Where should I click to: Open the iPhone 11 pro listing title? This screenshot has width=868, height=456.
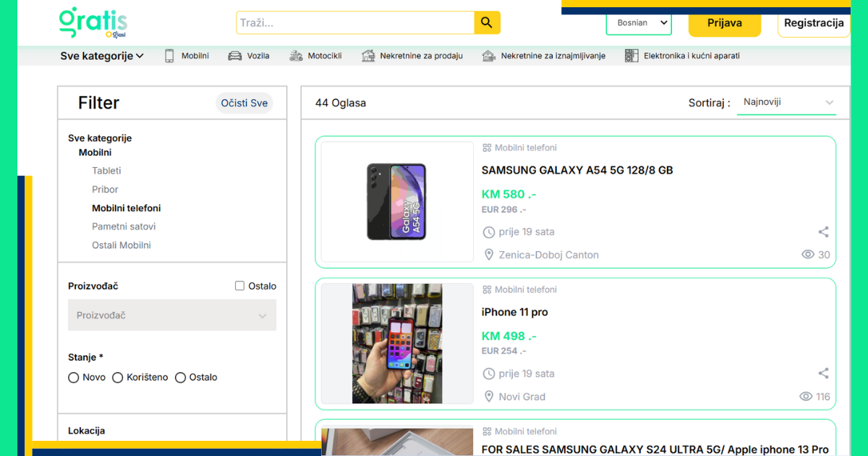(x=515, y=313)
